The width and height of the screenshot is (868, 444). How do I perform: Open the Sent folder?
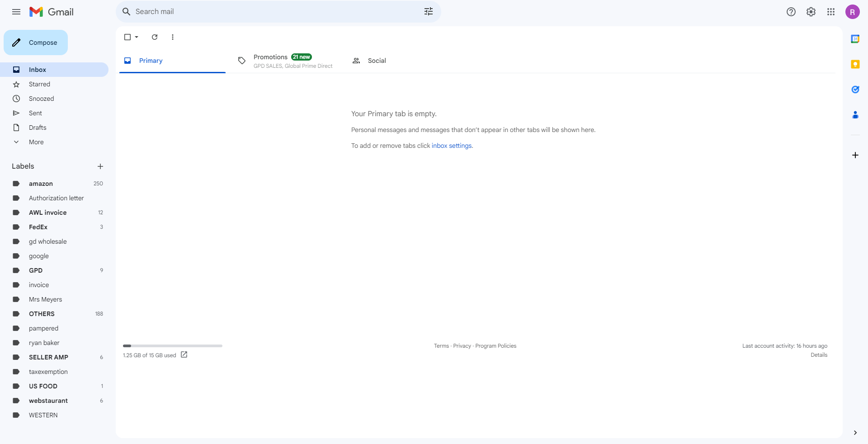tap(54, 113)
